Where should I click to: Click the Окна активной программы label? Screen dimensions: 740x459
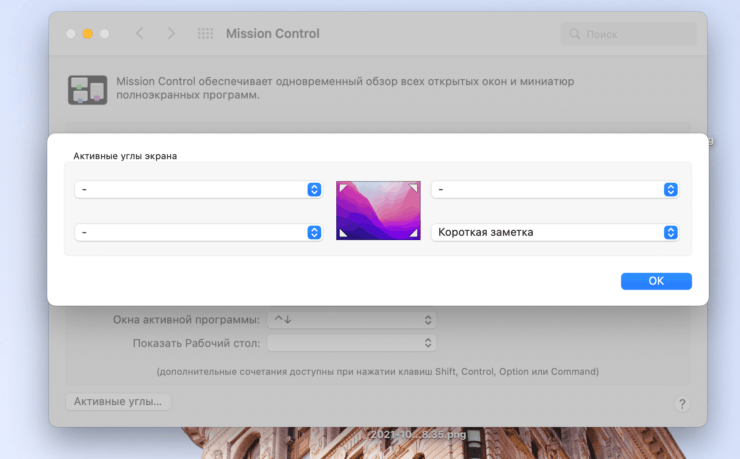(186, 320)
